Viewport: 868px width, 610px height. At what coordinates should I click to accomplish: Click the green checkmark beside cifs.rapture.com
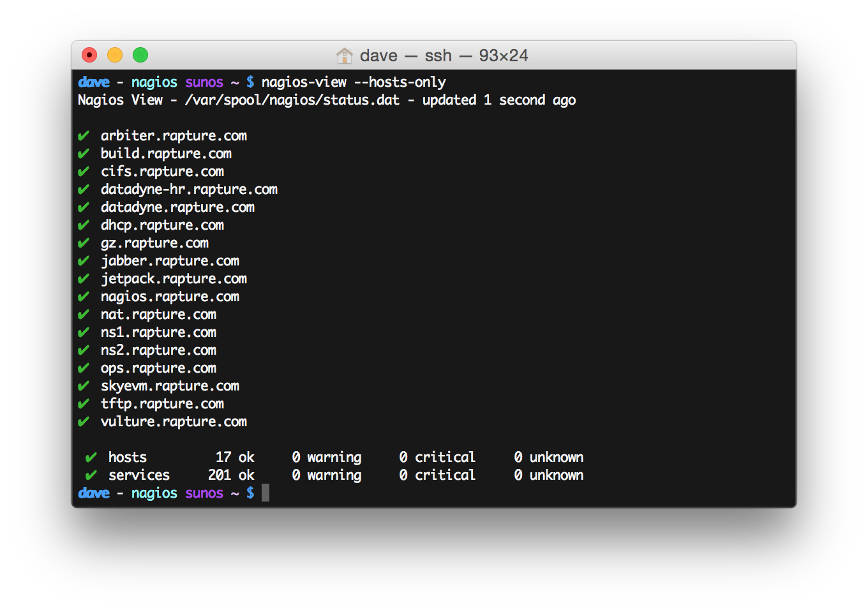click(84, 172)
